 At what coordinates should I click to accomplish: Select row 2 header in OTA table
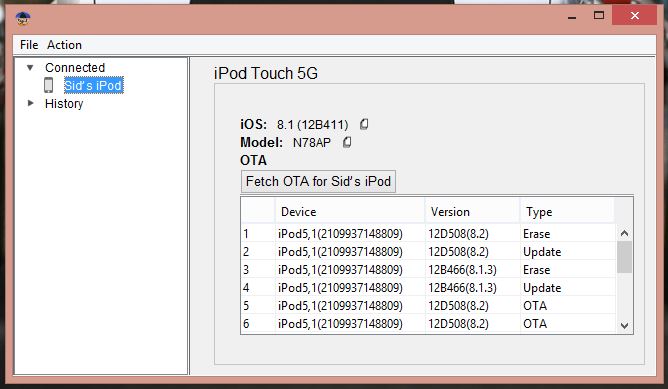(x=258, y=251)
